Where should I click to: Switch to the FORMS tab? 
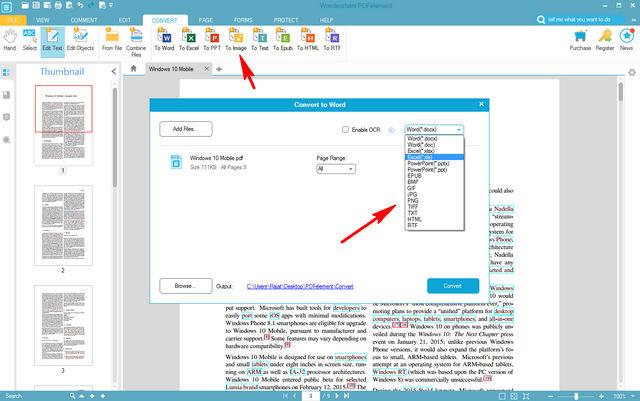[x=243, y=20]
